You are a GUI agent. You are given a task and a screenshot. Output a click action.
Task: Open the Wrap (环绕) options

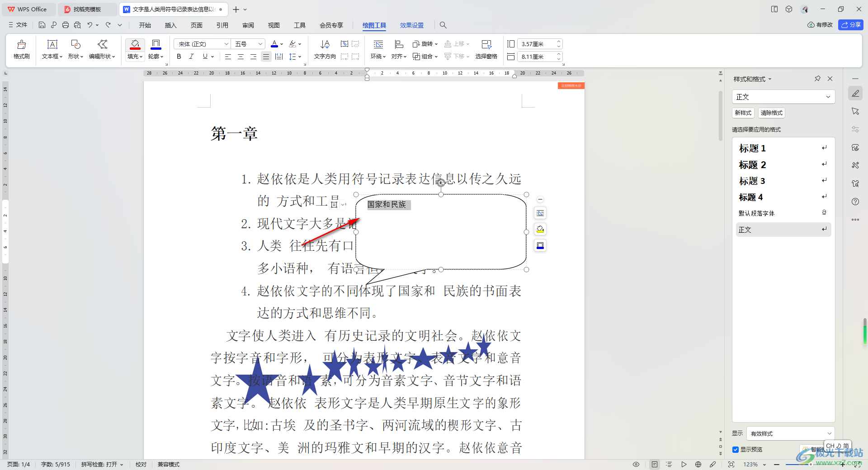point(378,49)
